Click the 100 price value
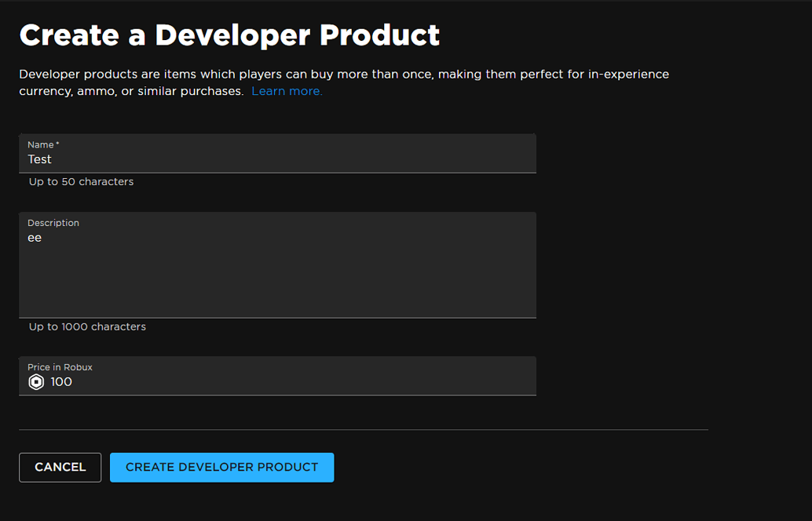This screenshot has width=812, height=521. [61, 382]
